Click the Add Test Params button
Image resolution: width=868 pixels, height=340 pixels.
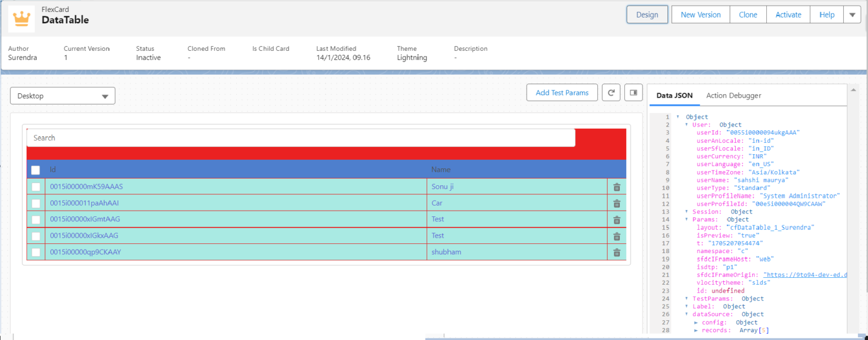click(562, 93)
